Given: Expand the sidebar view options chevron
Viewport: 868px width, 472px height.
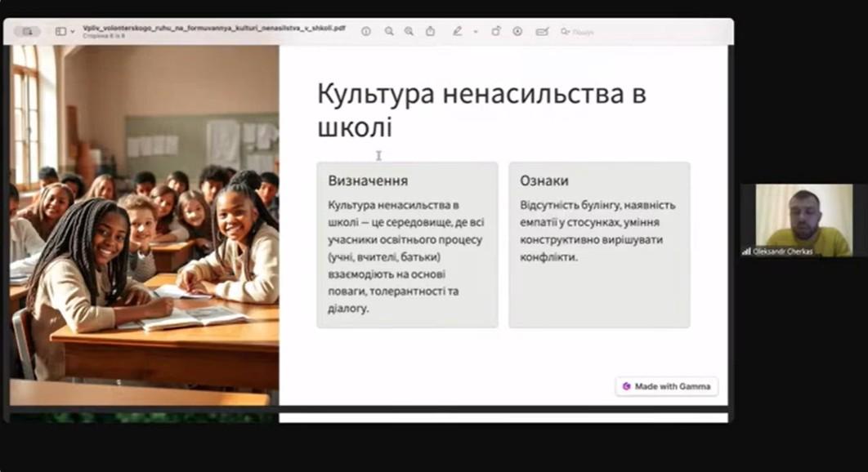Looking at the screenshot, I should coord(73,31).
